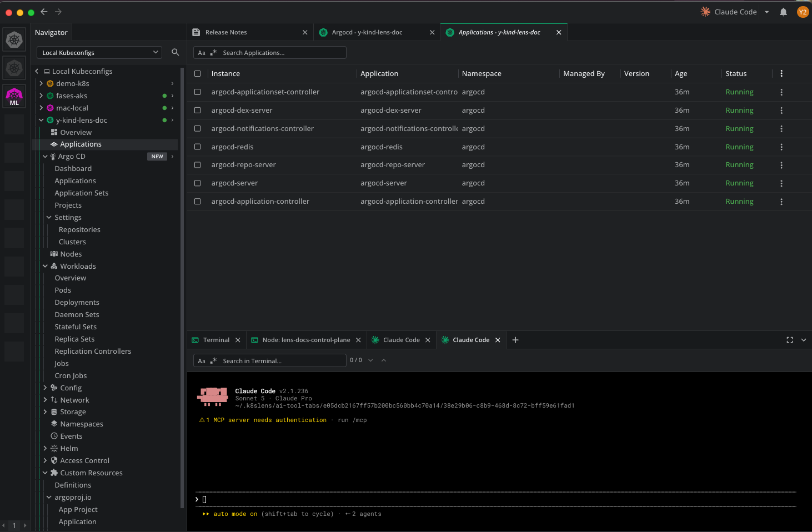Expand the Config section
Viewport: 812px width, 532px height.
pos(45,388)
